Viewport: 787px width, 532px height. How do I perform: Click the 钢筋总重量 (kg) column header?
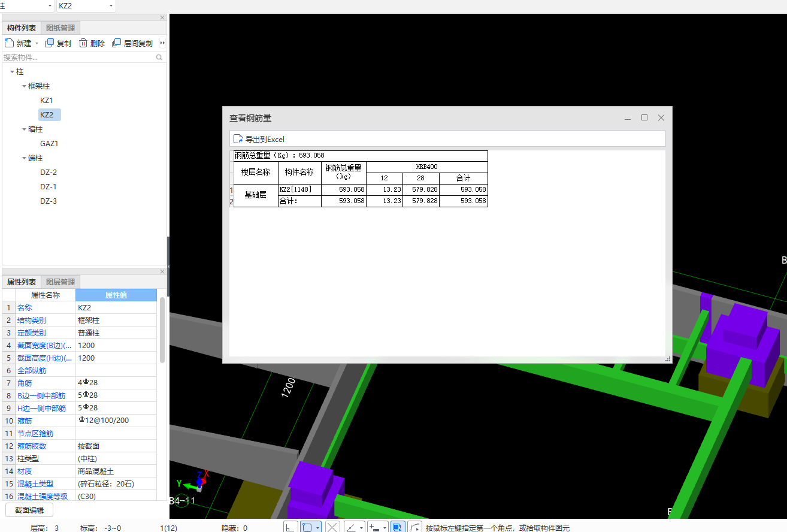point(344,173)
